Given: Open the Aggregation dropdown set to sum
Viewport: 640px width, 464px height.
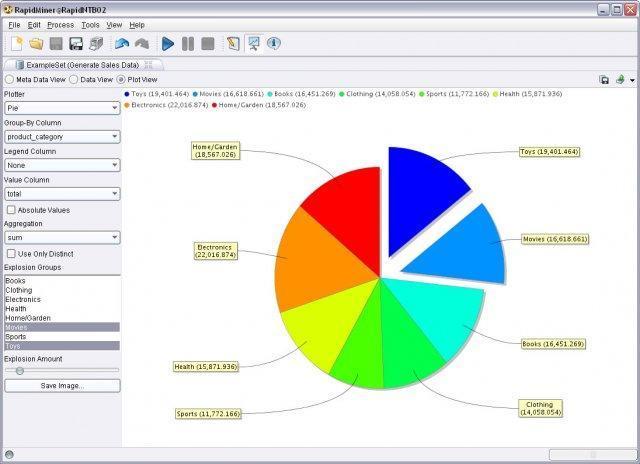Looking at the screenshot, I should [x=62, y=238].
